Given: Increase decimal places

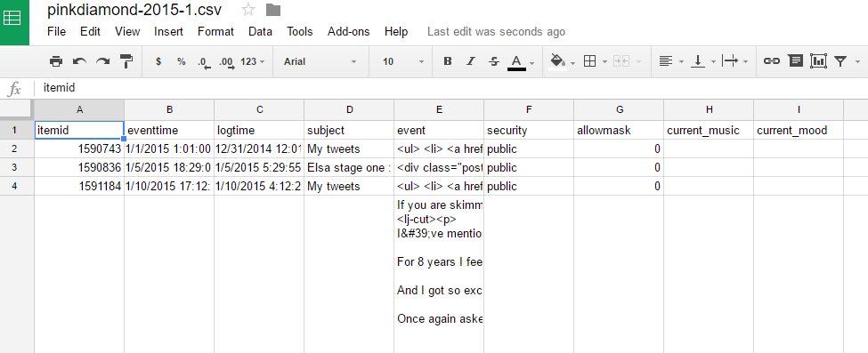Looking at the screenshot, I should coord(226,62).
